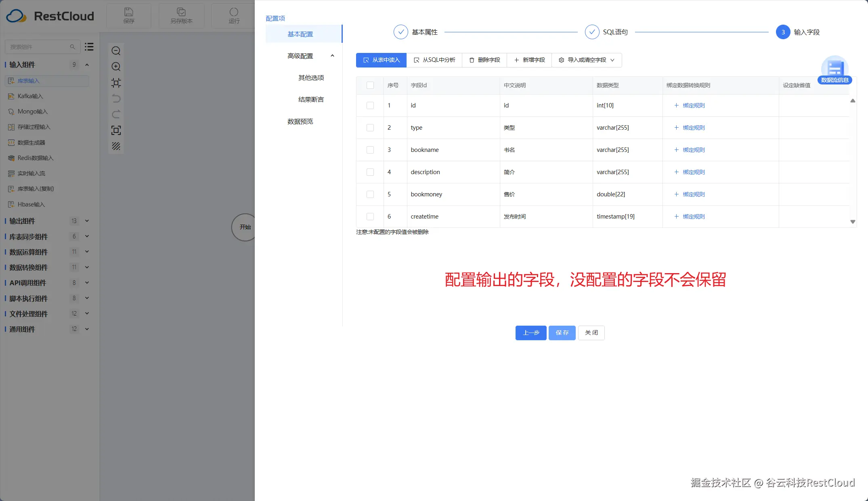Check the select-all checkbox in table header
868x501 pixels.
(x=370, y=85)
